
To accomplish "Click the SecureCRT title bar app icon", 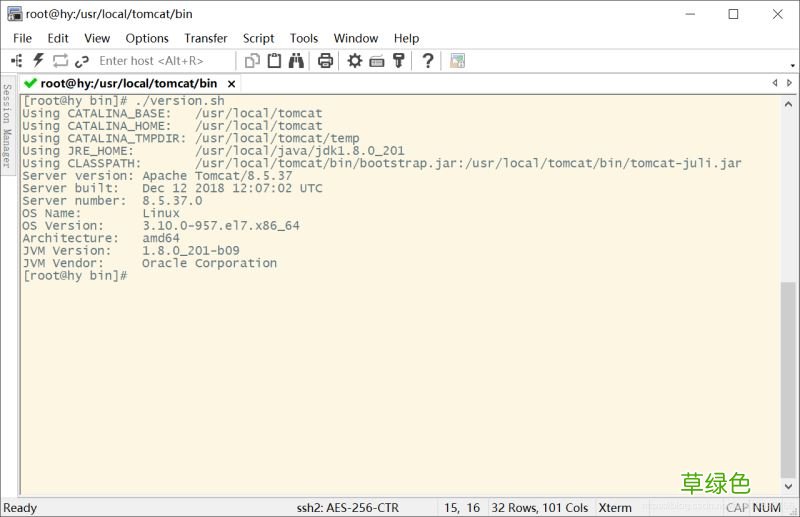I will coord(14,14).
